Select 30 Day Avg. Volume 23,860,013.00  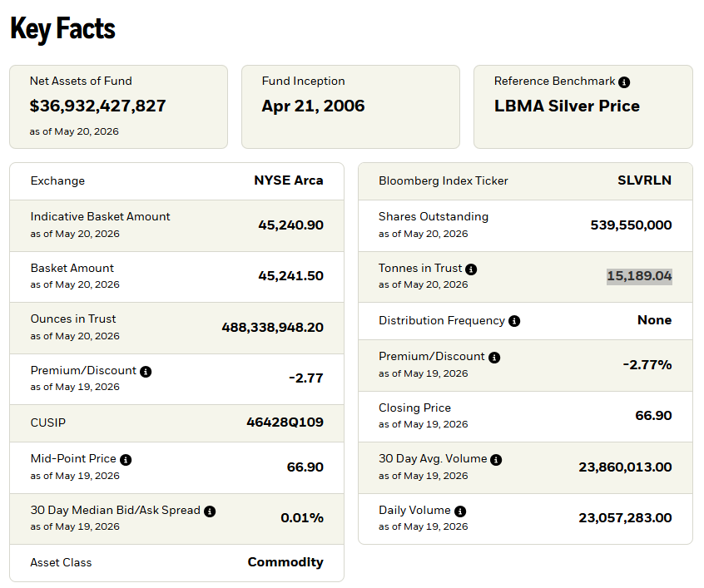(626, 467)
